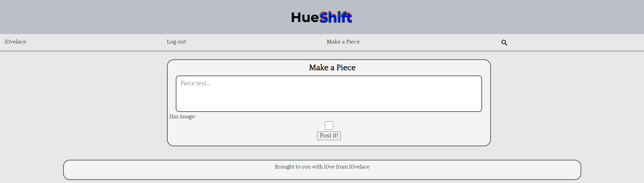
Task: Click empty navbar space right of search icon
Action: [x=573, y=42]
